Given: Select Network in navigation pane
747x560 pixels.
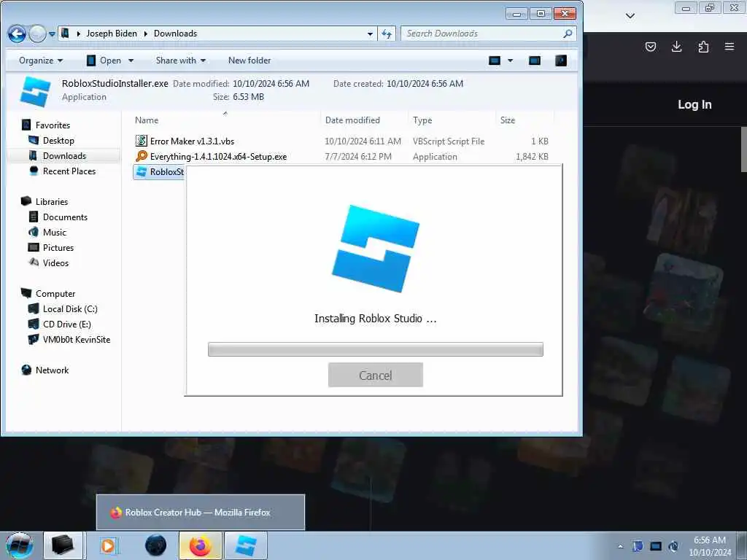Looking at the screenshot, I should pos(52,370).
